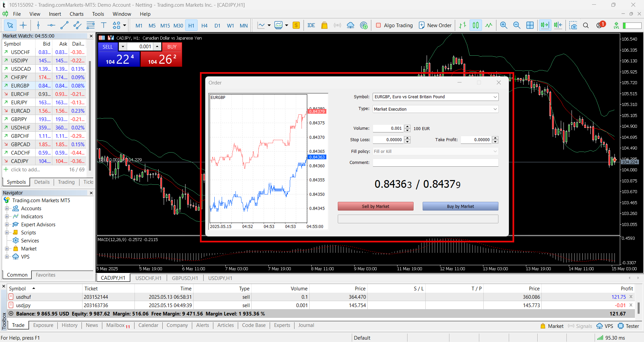Image resolution: width=644 pixels, height=342 pixels.
Task: Select EURGBP row in Market Watch
Action: 44,85
